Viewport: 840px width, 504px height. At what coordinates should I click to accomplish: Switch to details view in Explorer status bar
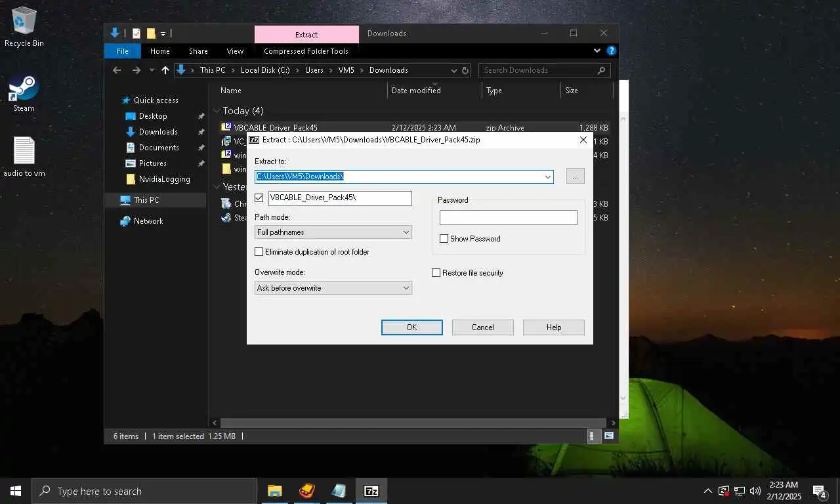click(594, 436)
